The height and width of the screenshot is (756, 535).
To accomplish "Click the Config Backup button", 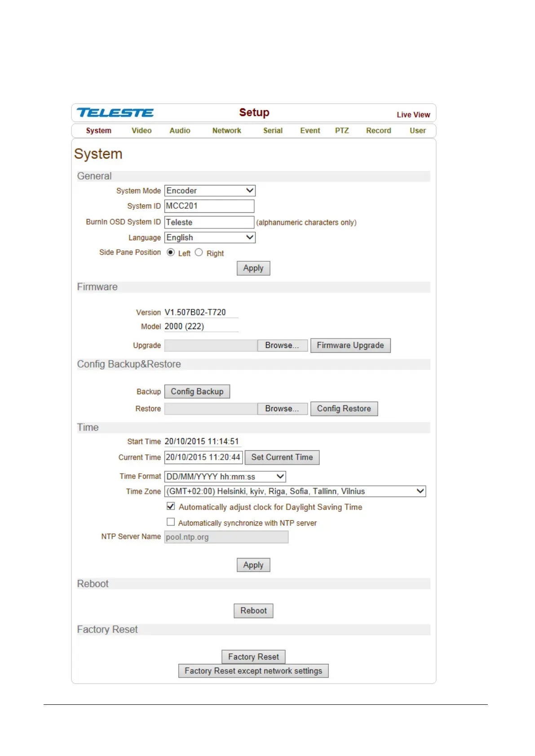I will tap(197, 391).
